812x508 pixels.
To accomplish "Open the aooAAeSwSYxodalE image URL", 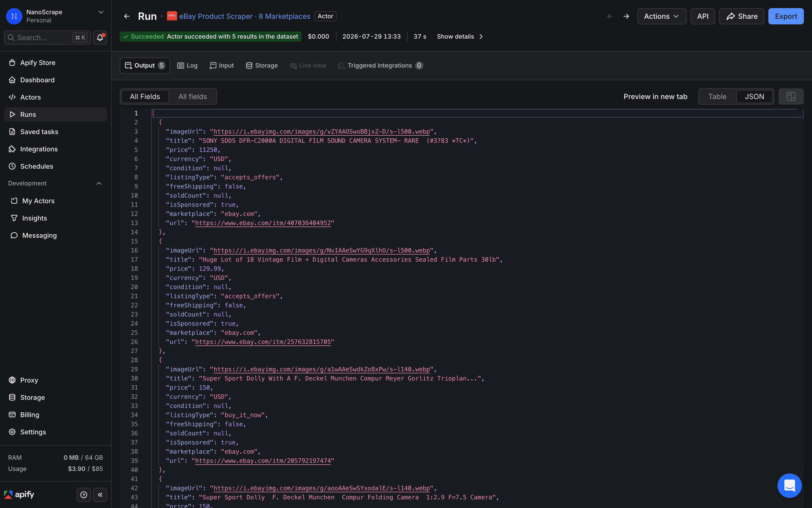I will coord(322,488).
